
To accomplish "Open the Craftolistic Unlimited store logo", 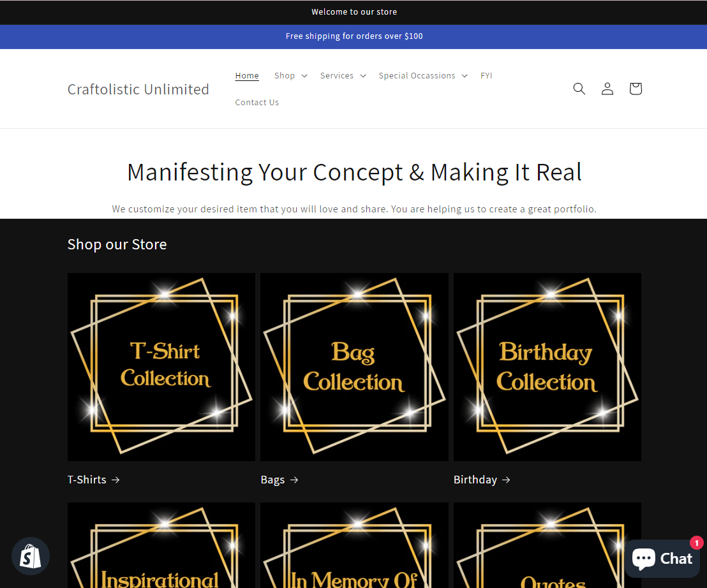I will (x=138, y=89).
